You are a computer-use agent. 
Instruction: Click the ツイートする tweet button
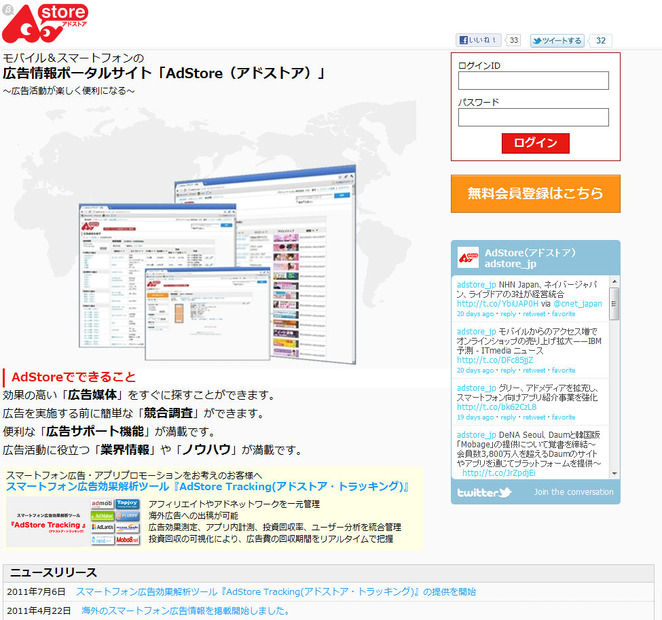557,41
